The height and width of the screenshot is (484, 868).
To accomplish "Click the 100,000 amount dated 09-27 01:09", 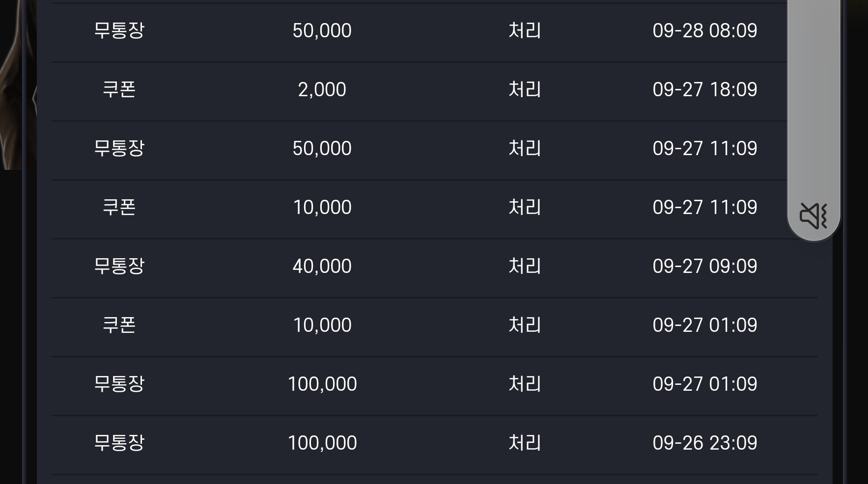I will point(322,384).
